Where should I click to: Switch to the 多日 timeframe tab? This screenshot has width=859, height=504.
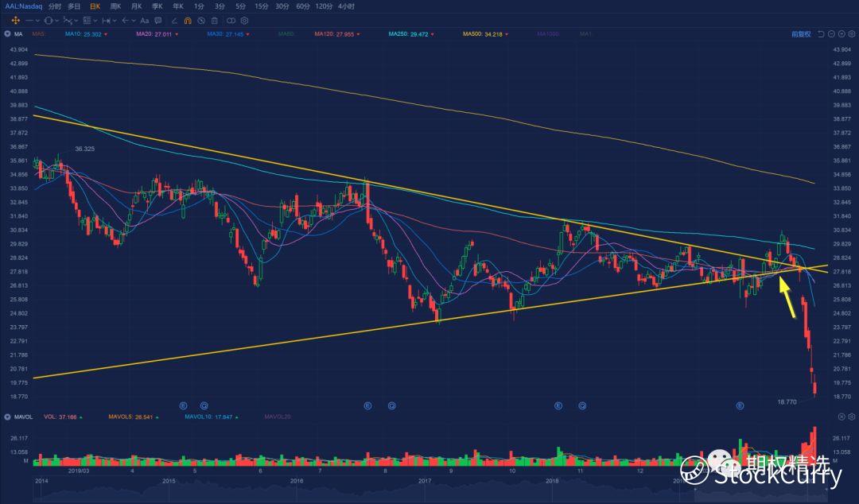pos(74,6)
